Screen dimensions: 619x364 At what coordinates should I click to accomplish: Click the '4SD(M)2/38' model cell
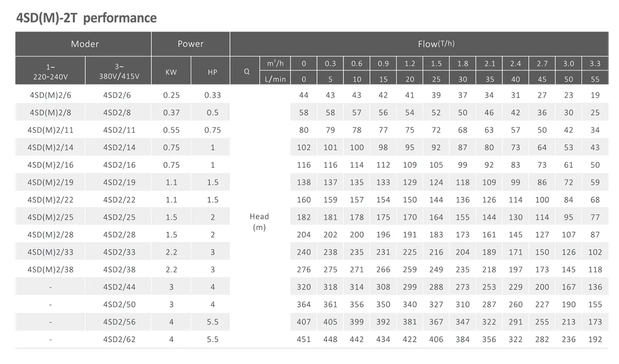point(51,269)
